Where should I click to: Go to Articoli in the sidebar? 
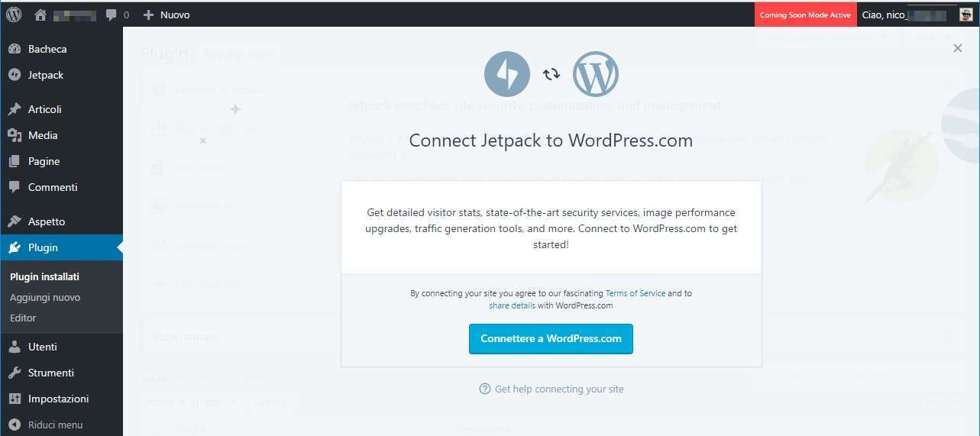[x=44, y=109]
